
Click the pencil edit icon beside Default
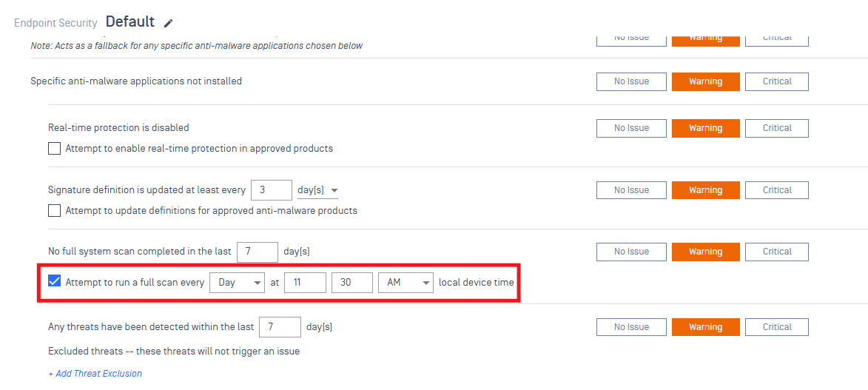click(x=168, y=23)
